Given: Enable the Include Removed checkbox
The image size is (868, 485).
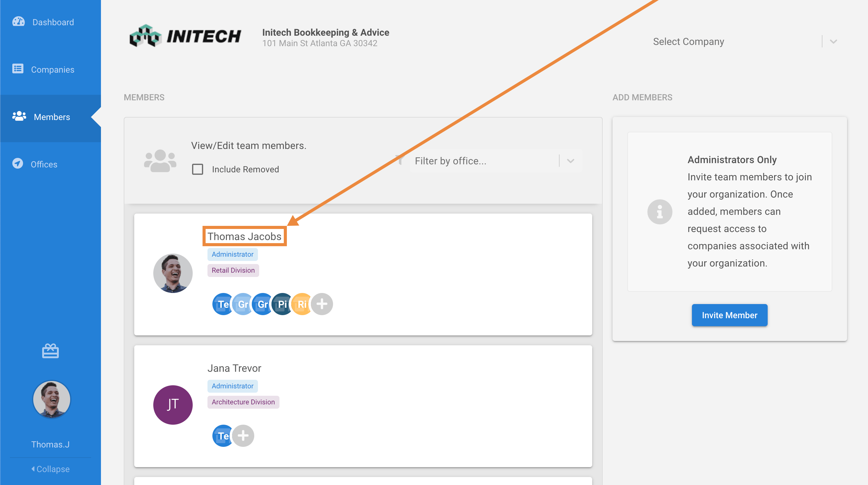Looking at the screenshot, I should point(198,169).
